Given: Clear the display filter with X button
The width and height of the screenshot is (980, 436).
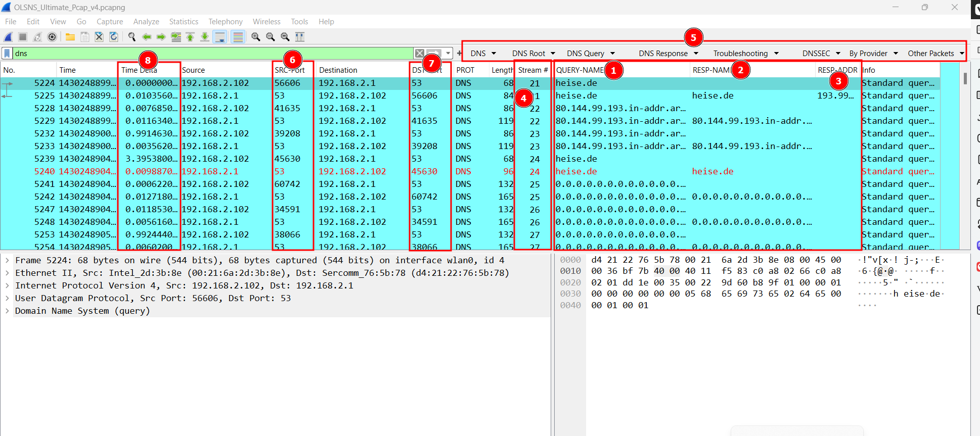Looking at the screenshot, I should 419,54.
